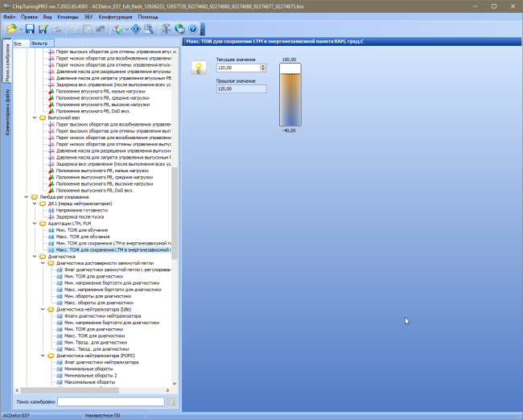The height and width of the screenshot is (420, 523).
Task: Click the folder icon of Лямбда-регулирование
Action: click(35, 197)
